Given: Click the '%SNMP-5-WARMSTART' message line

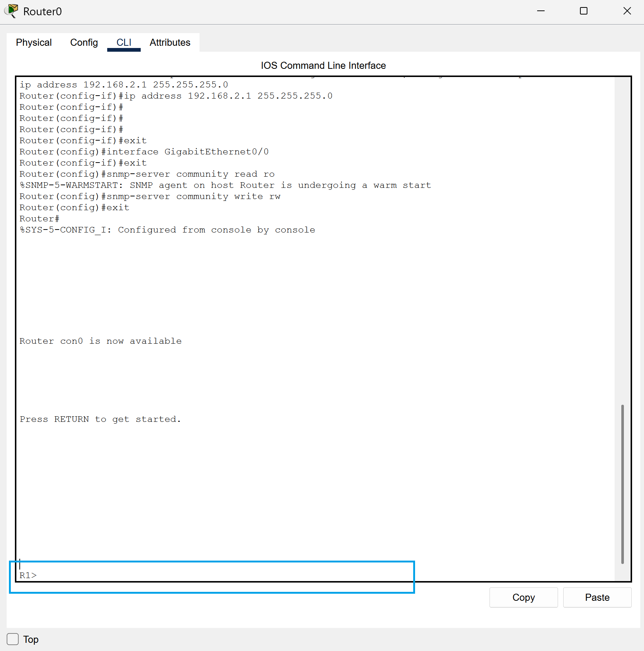Looking at the screenshot, I should [225, 185].
